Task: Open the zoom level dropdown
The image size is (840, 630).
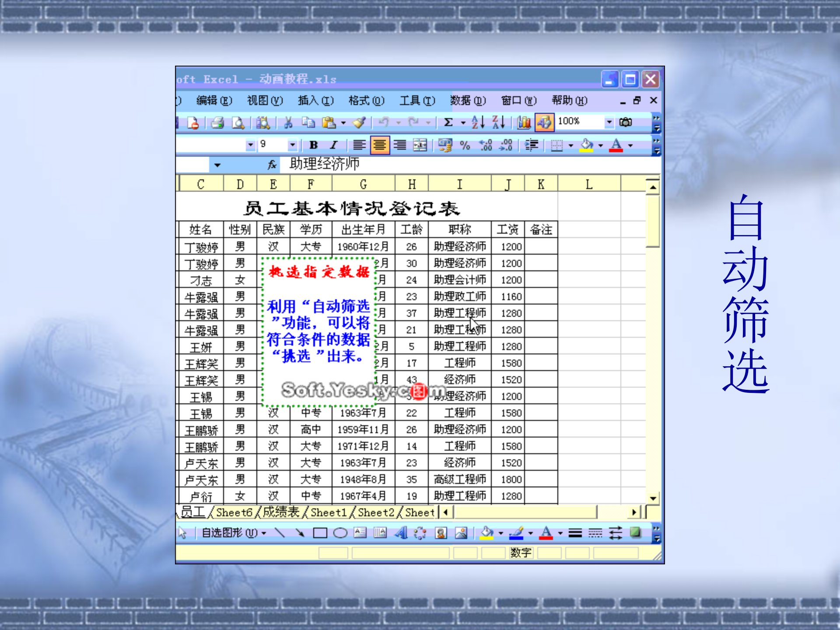Action: pos(609,123)
